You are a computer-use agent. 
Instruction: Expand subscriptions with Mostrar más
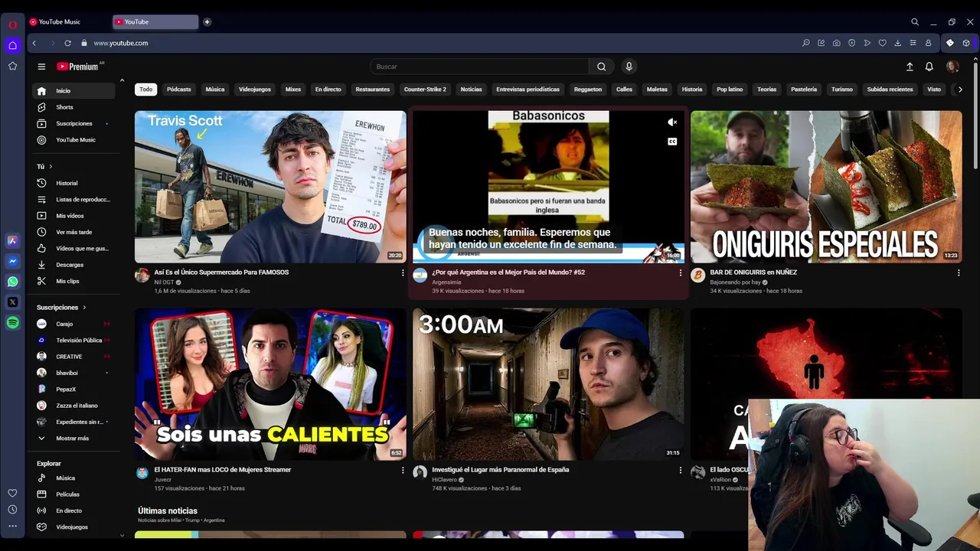point(73,439)
